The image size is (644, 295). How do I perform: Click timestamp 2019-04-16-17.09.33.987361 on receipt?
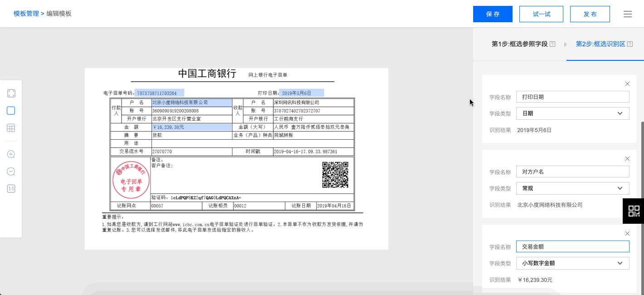point(305,152)
